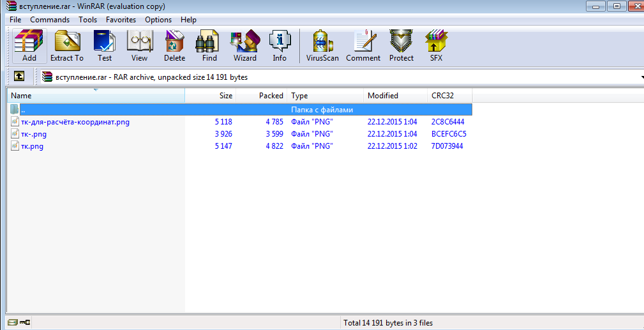Launch the Wizard tool

coord(245,45)
